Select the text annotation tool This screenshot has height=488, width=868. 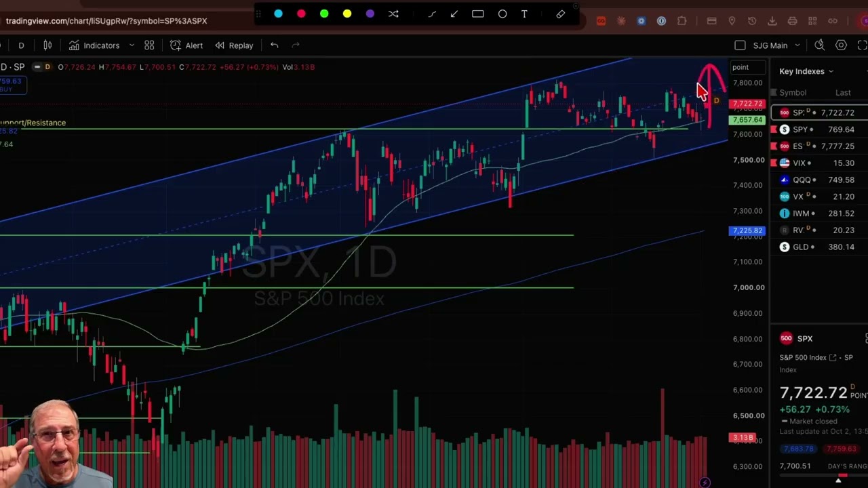[525, 14]
